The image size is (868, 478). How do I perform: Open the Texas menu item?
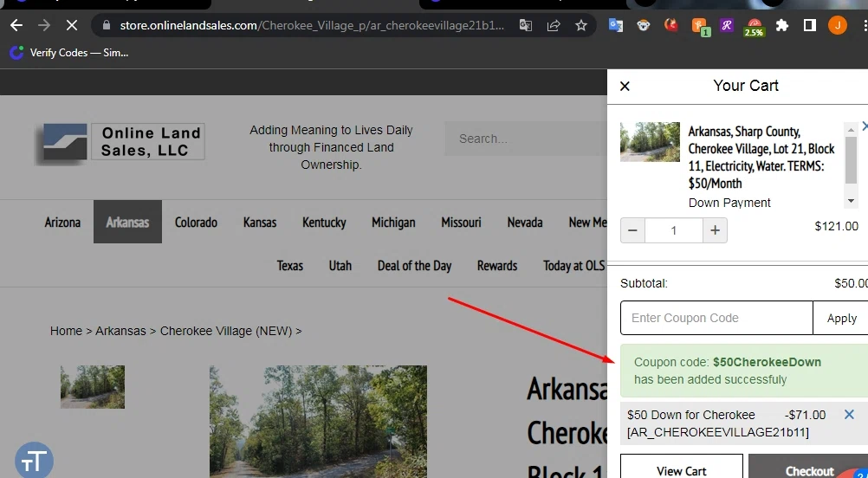point(289,266)
